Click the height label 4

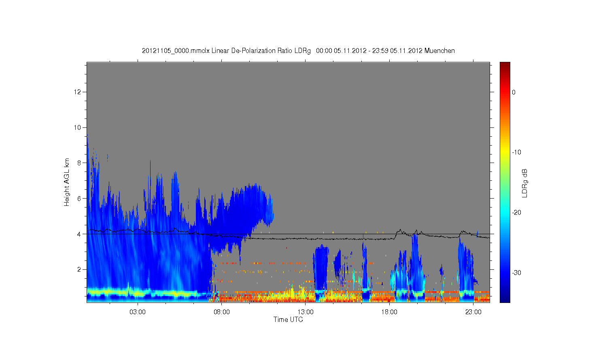click(79, 234)
